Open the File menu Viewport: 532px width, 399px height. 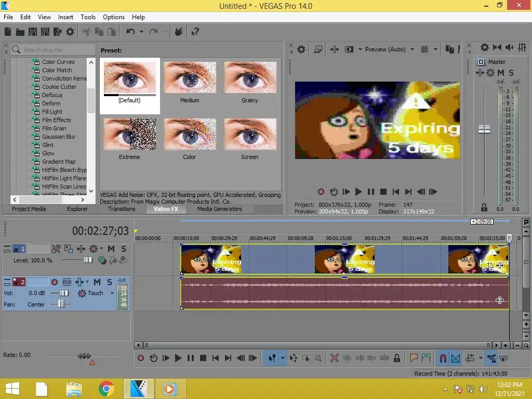pos(8,17)
